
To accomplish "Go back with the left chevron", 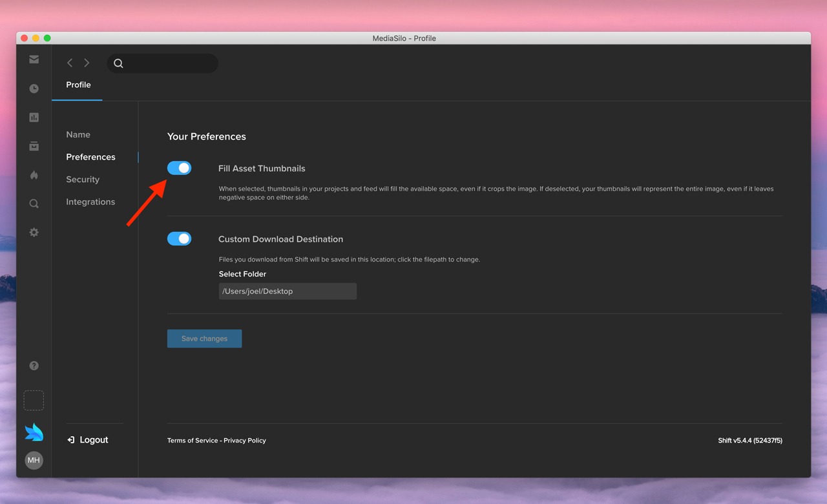I will [70, 63].
